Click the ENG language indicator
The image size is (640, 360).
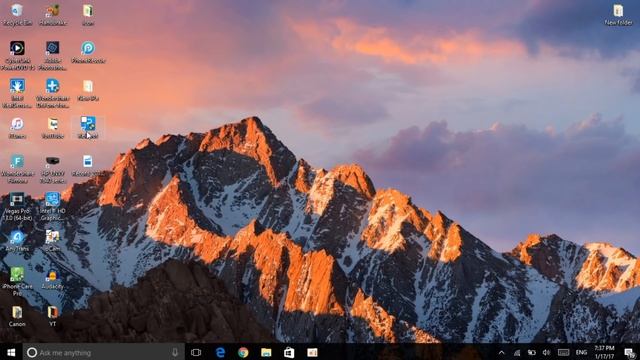[581, 352]
